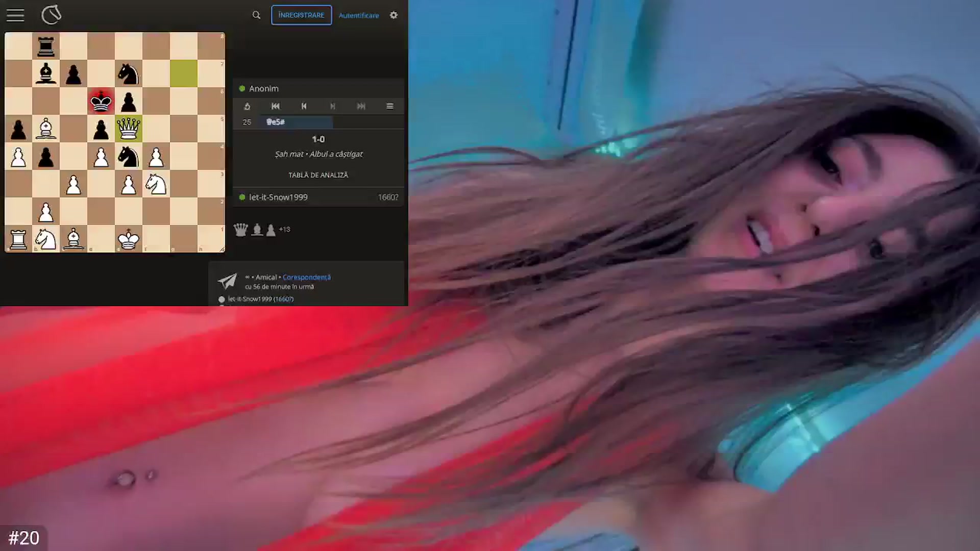Image resolution: width=980 pixels, height=551 pixels.
Task: Open the lichess hamburger menu
Action: [15, 15]
